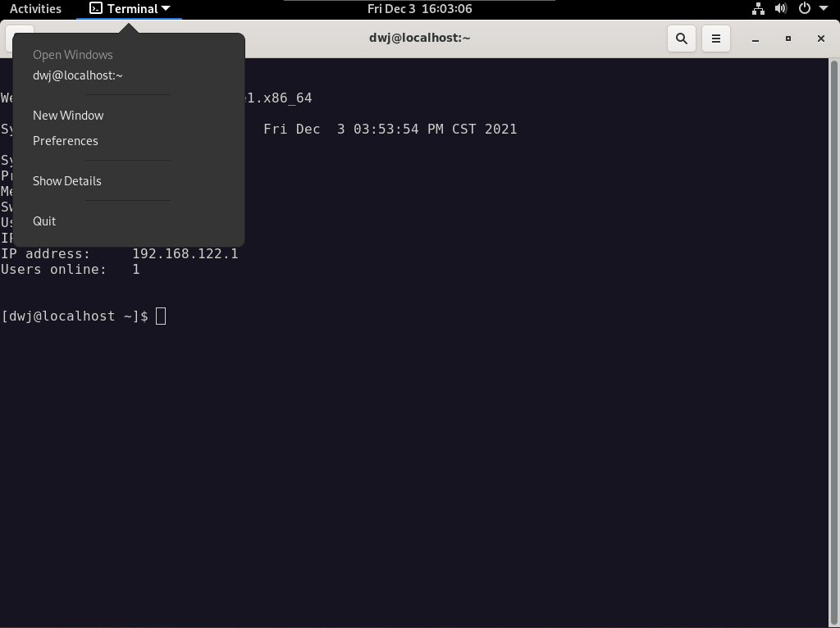The image size is (840, 628).
Task: Click the wired network status icon
Action: pos(758,9)
